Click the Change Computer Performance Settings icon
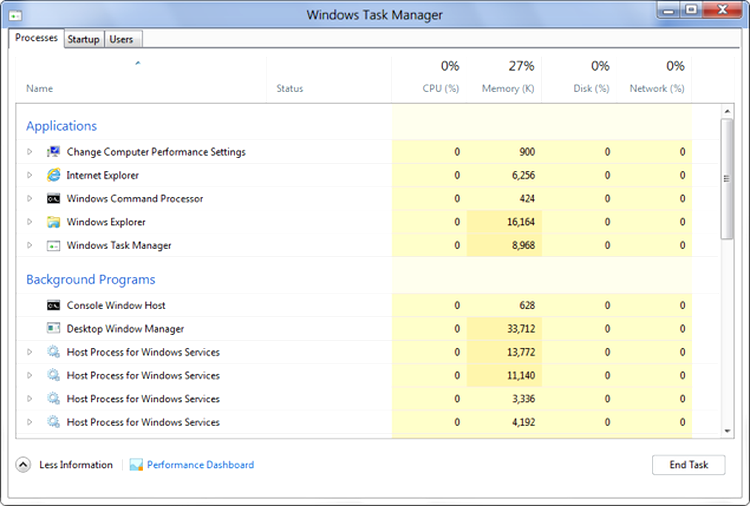 click(x=53, y=152)
